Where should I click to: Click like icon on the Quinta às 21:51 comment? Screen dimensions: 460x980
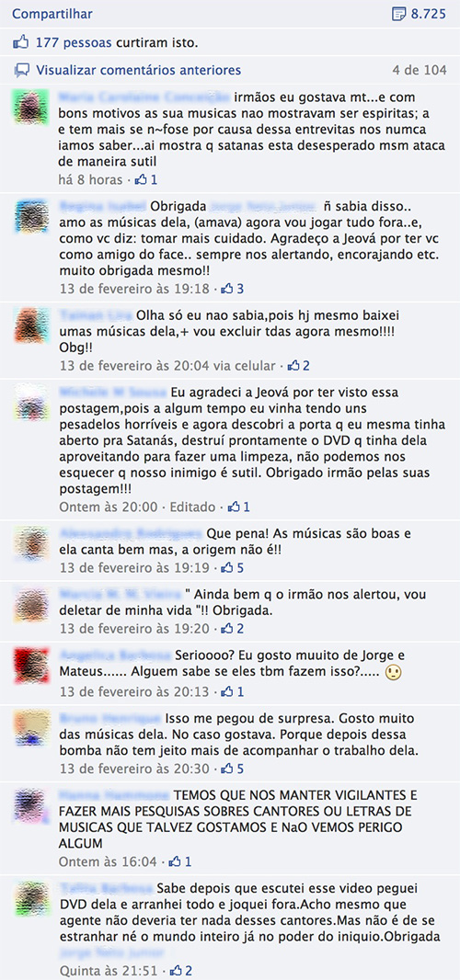[x=177, y=971]
